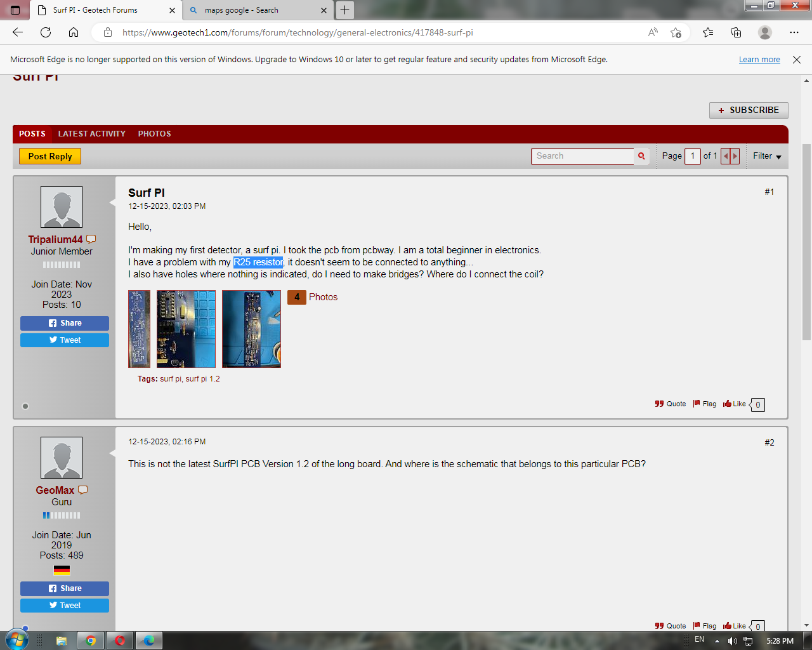
Task: Open GeoMax's avatar
Action: coord(62,458)
